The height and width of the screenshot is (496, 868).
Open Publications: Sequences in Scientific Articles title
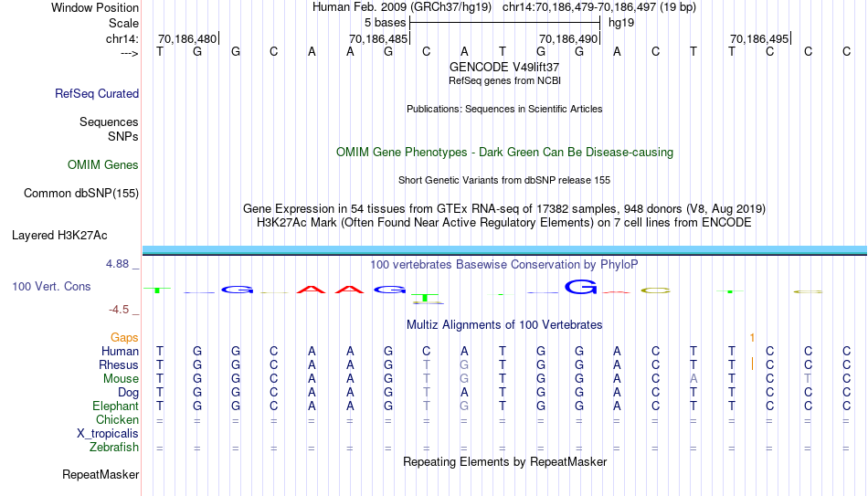click(504, 109)
